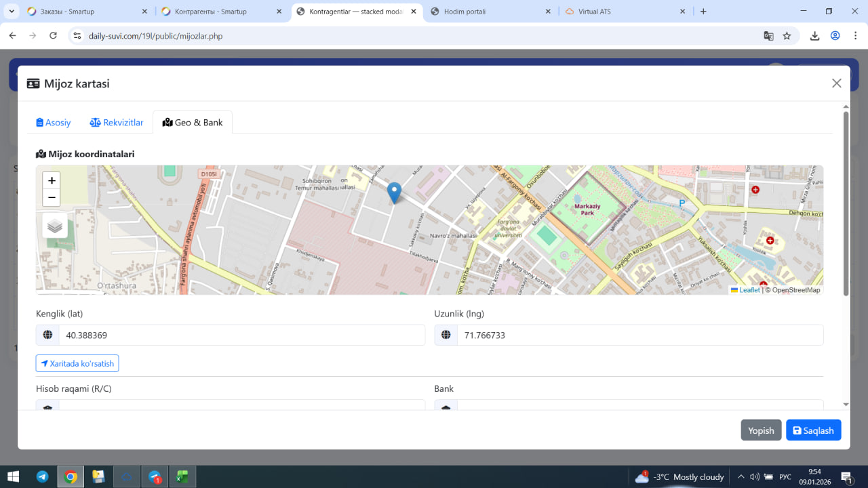Close the Mijoz kartasi dialog with X
The image size is (868, 488).
point(836,83)
